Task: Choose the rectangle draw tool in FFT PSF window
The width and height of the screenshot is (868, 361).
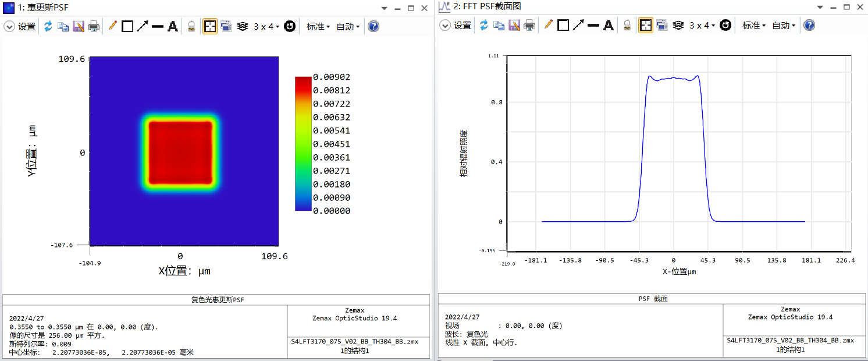Action: 563,26
